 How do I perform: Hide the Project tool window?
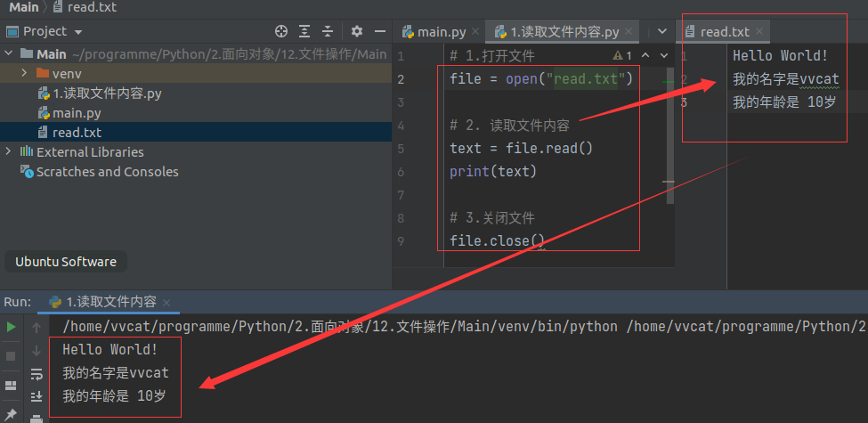click(x=378, y=31)
